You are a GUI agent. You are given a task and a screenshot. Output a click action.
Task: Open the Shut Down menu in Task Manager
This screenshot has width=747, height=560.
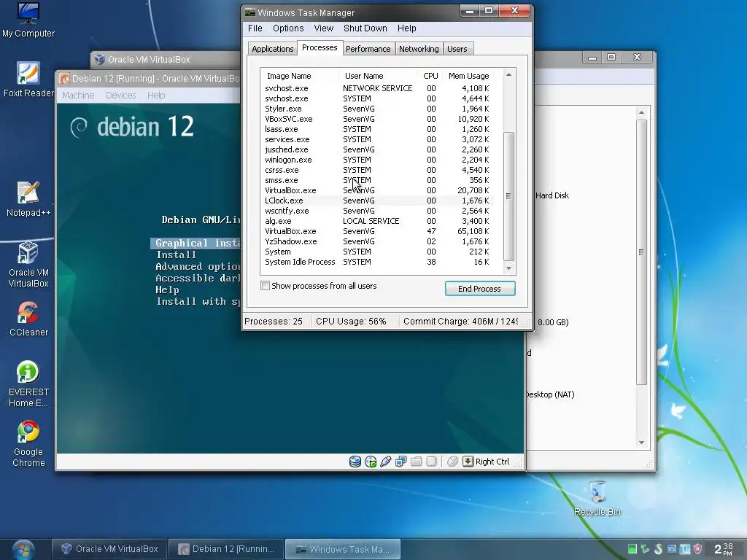[365, 28]
